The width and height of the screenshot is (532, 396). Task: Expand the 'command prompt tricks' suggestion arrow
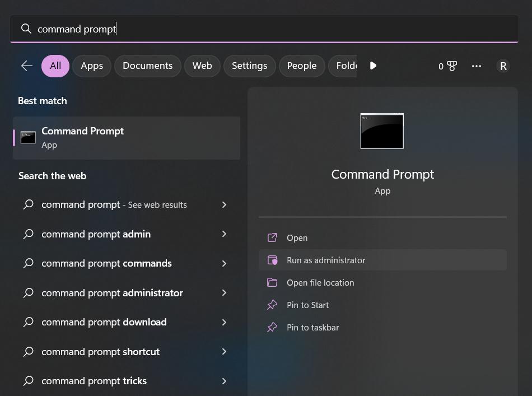[224, 381]
